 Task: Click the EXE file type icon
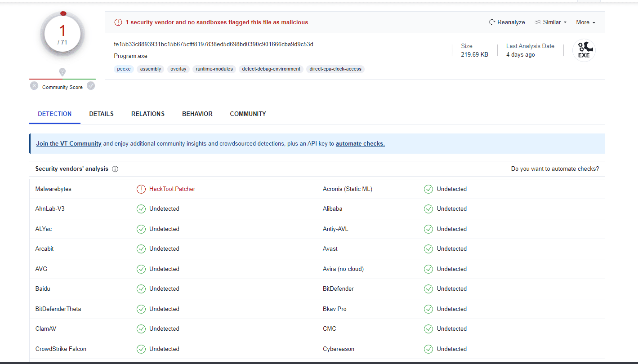pyautogui.click(x=584, y=50)
